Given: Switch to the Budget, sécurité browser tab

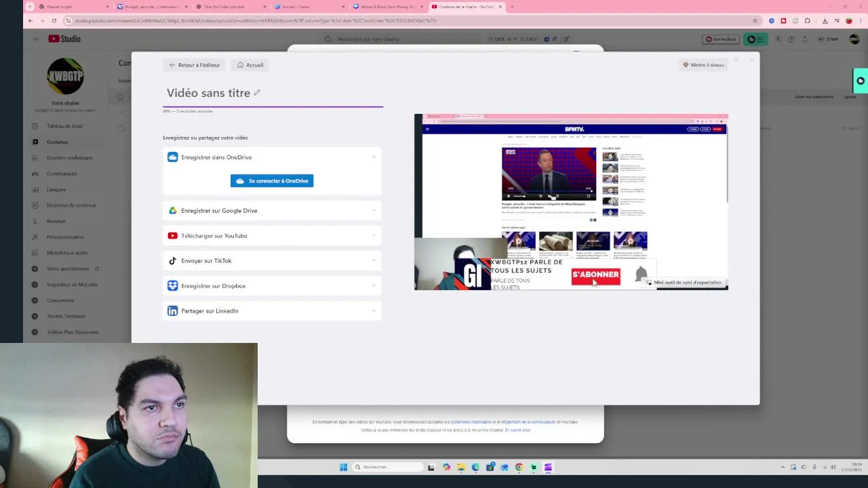Looking at the screenshot, I should coord(152,7).
